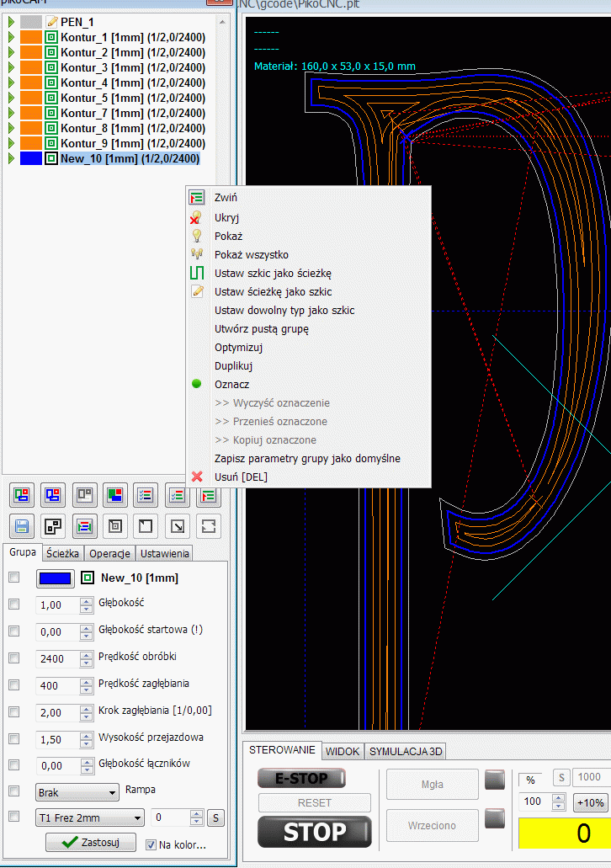This screenshot has height=868, width=611.
Task: Toggle the checkbox beside Rampa dropdown
Action: 14,791
